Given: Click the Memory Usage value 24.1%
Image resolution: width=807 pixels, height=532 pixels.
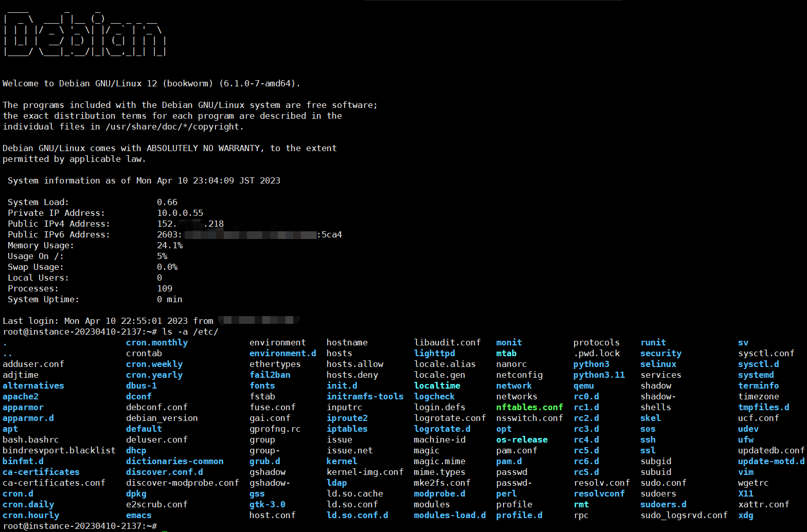Looking at the screenshot, I should pos(170,245).
